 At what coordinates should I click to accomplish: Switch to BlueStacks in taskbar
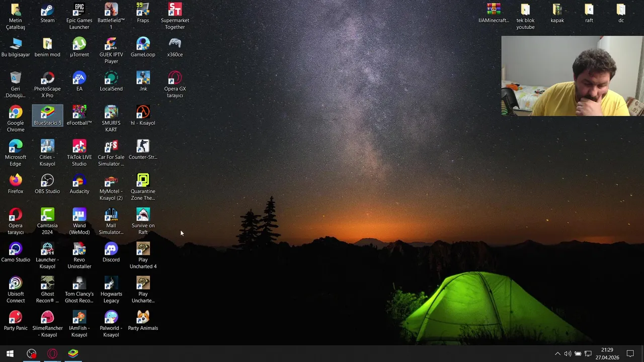pyautogui.click(x=73, y=353)
